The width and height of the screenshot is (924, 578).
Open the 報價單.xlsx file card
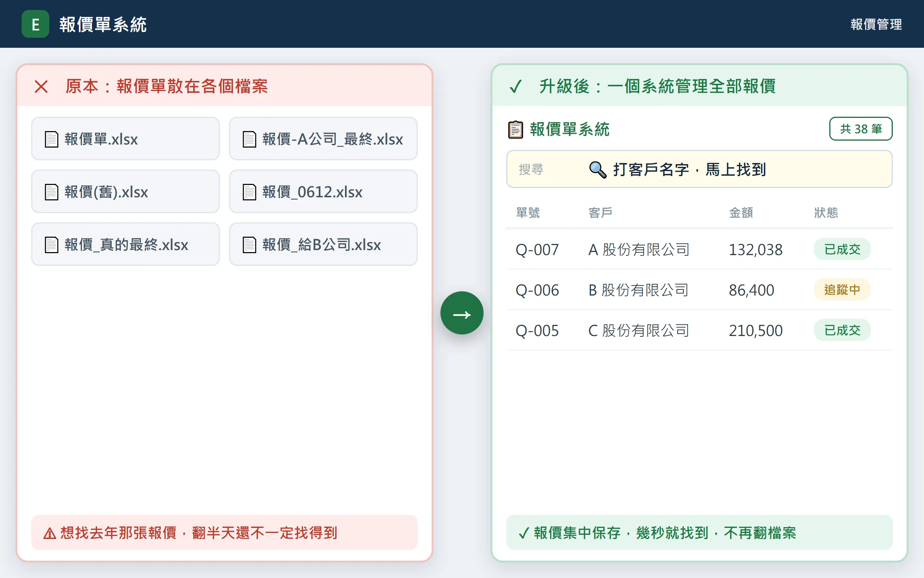click(x=126, y=139)
